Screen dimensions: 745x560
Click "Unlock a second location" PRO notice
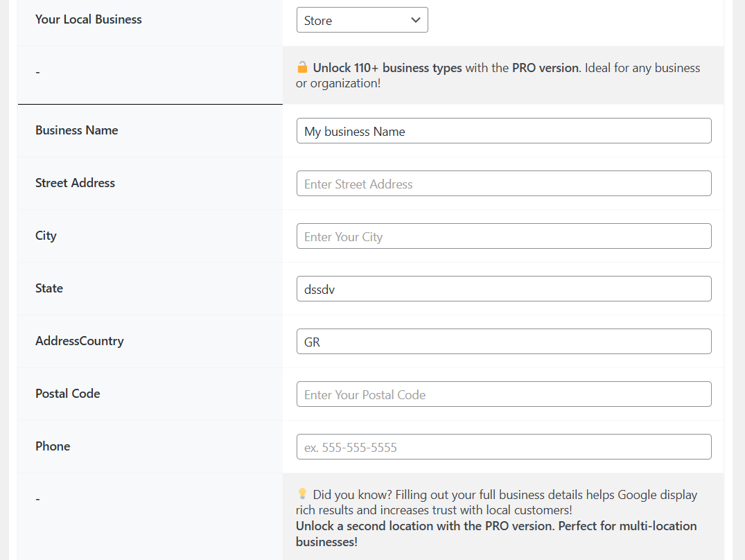pyautogui.click(x=496, y=534)
